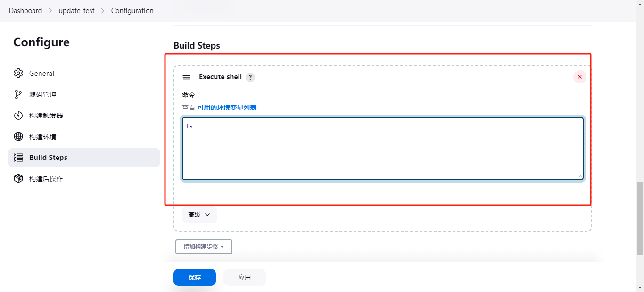Image resolution: width=644 pixels, height=292 pixels.
Task: Click the 源码管理 branch icon
Action: [x=18, y=94]
